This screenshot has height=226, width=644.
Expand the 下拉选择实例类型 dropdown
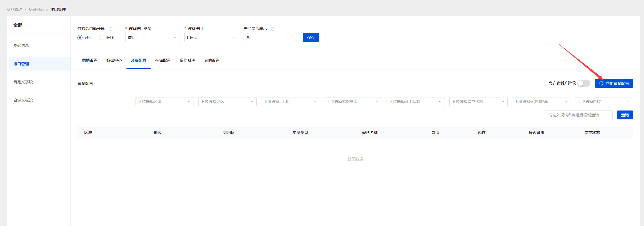353,102
